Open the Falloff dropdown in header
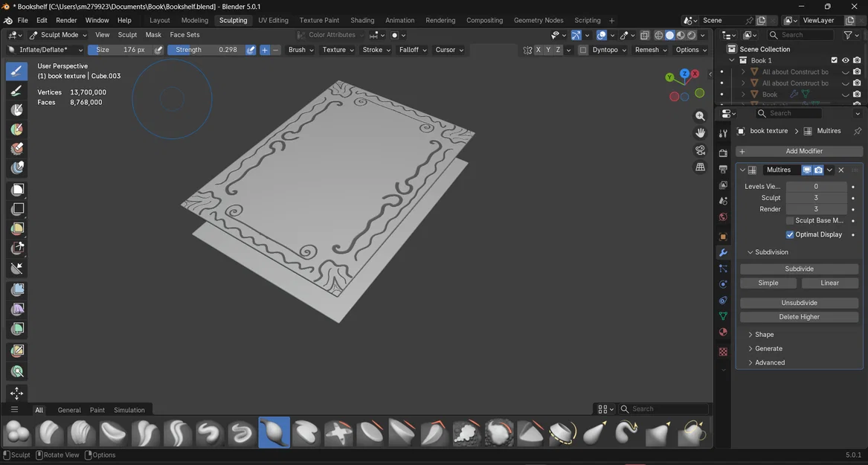The width and height of the screenshot is (868, 465). (412, 50)
